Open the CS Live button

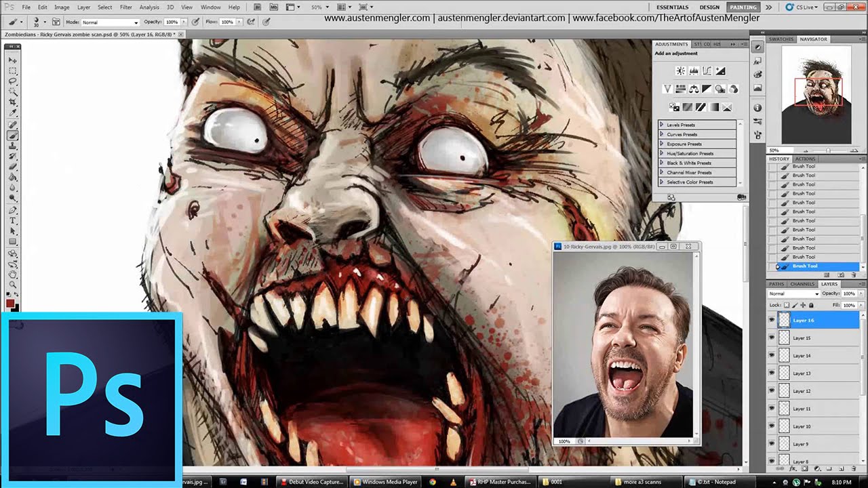click(x=802, y=7)
